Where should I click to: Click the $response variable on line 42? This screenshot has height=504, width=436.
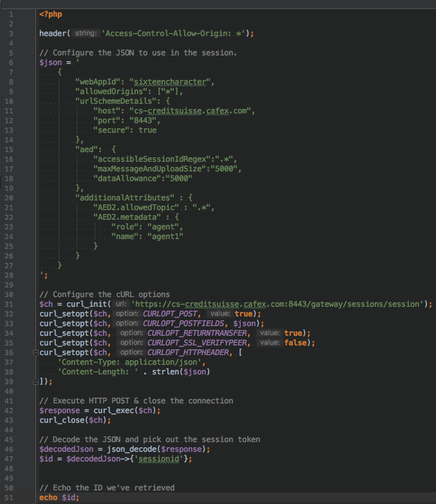point(59,411)
